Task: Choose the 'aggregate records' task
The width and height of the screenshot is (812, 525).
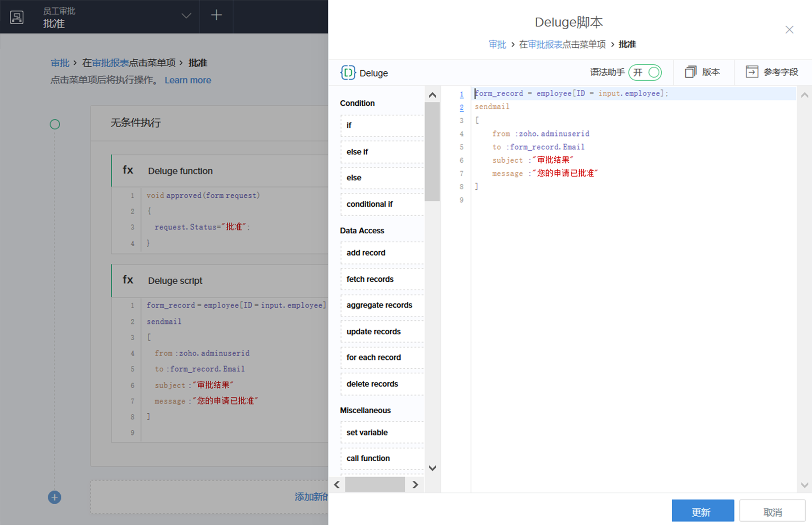Action: coord(382,305)
